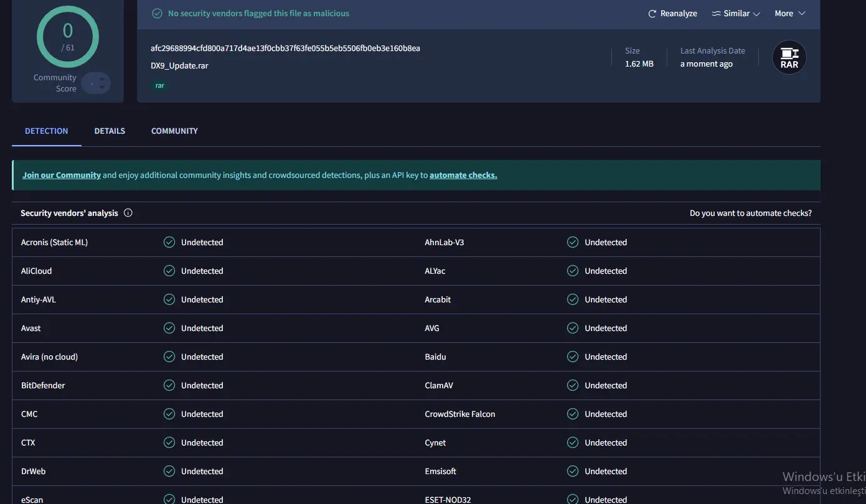
Task: Follow the Join our Community link
Action: click(62, 175)
